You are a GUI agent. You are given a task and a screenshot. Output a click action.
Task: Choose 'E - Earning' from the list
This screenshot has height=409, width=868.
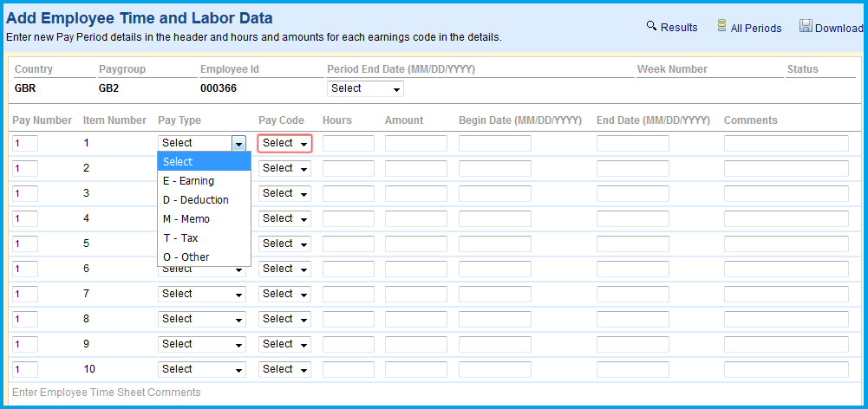point(188,181)
